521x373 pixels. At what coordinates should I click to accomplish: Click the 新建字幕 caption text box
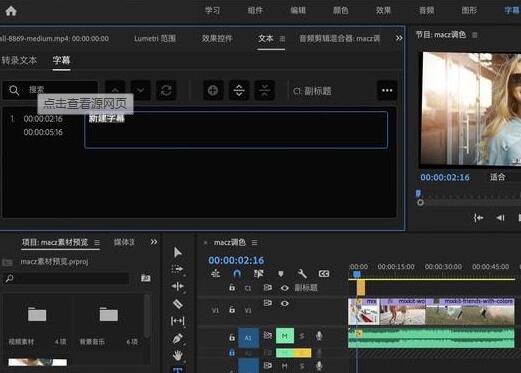(x=236, y=130)
